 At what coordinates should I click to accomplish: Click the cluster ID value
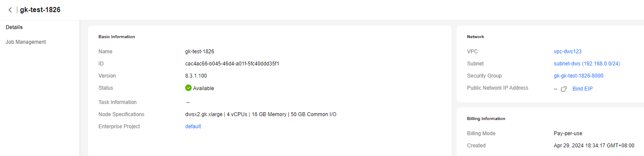click(232, 64)
